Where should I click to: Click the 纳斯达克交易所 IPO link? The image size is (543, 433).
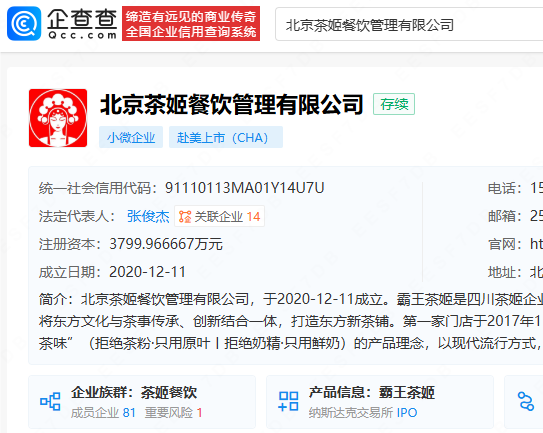tap(363, 413)
